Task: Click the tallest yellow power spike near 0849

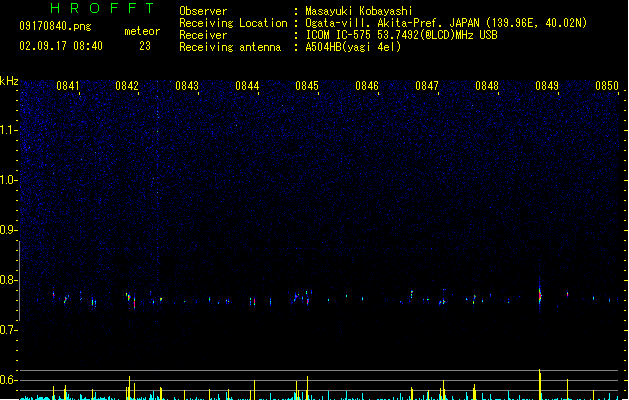Action: click(540, 384)
